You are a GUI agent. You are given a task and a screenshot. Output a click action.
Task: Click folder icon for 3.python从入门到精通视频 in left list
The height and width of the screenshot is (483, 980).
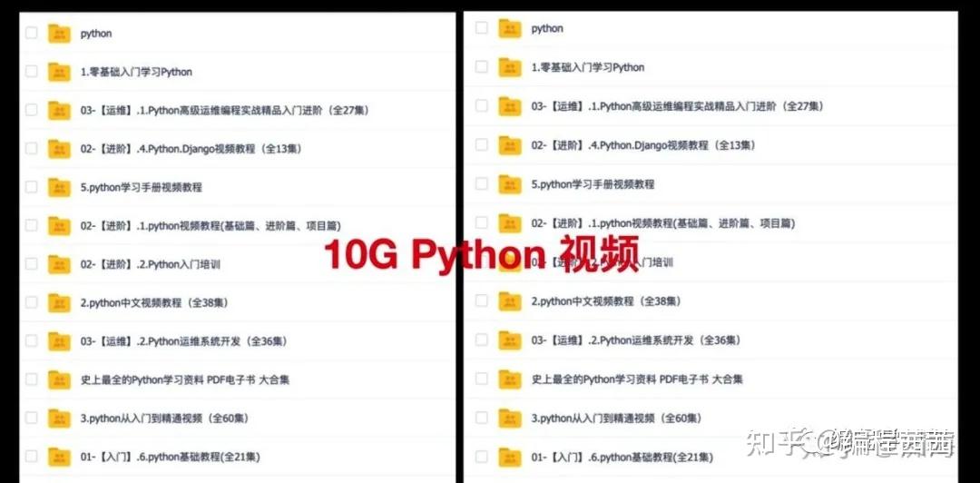(59, 418)
